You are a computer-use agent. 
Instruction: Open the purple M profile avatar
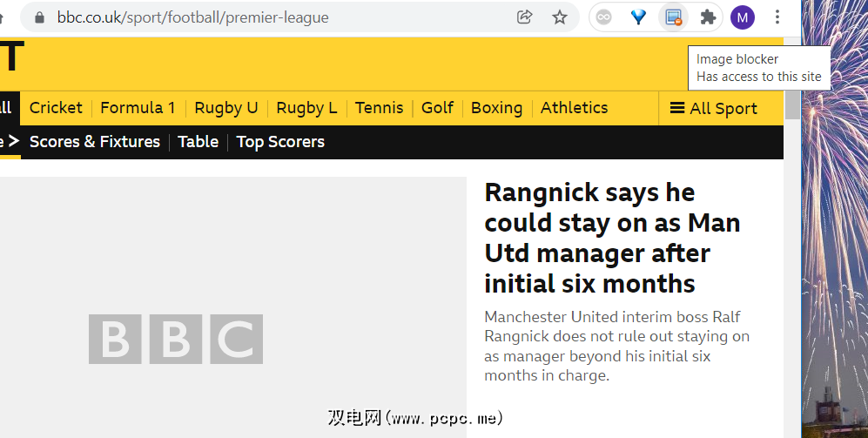coord(743,17)
